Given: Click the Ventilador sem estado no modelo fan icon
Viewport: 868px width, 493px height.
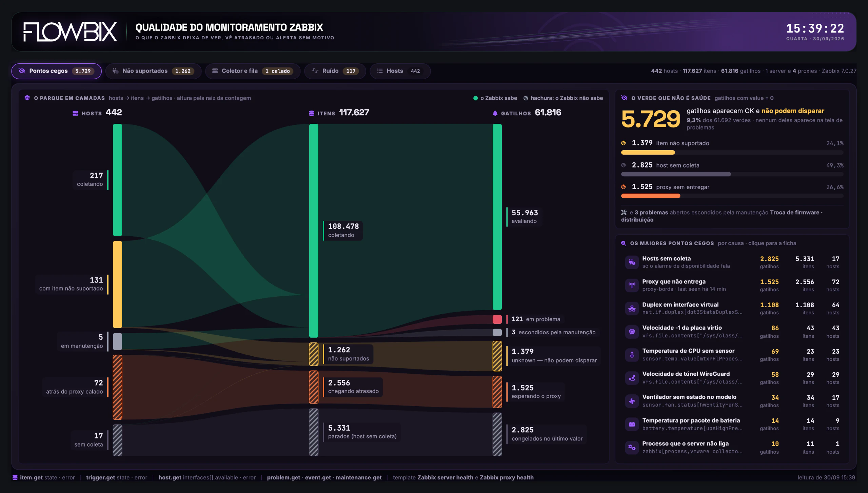Looking at the screenshot, I should pyautogui.click(x=632, y=401).
